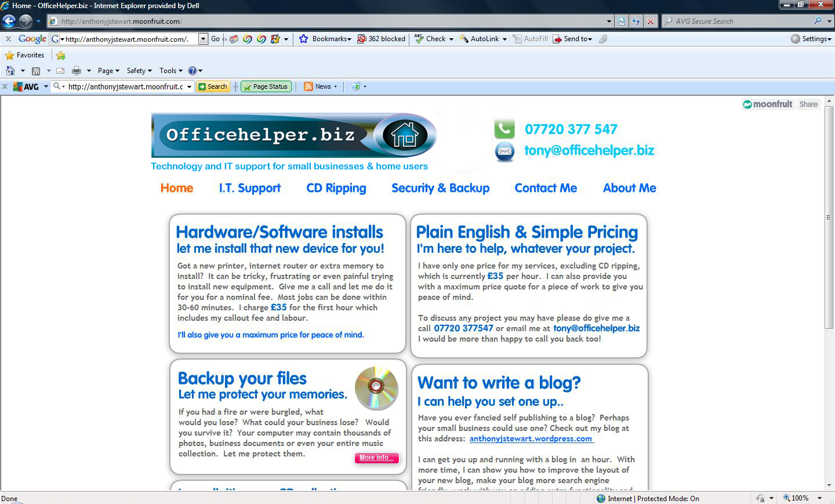
Task: Click the Compatibility View icon
Action: pos(622,21)
